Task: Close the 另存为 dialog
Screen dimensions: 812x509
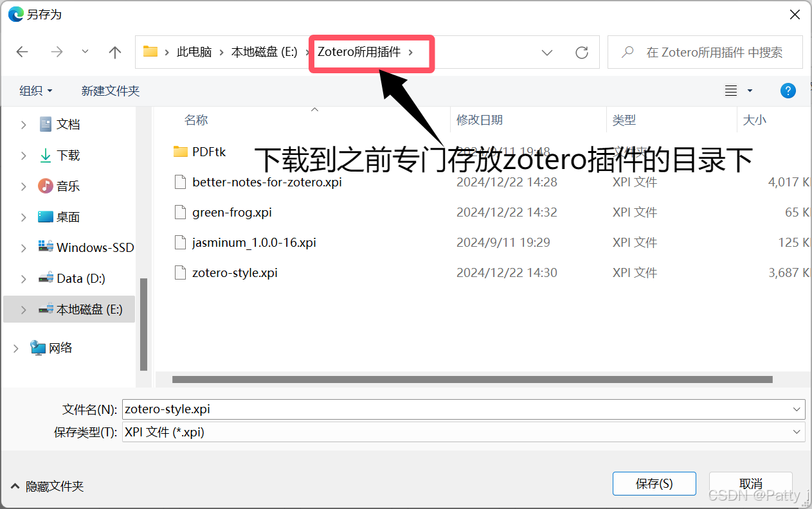Action: 795,13
